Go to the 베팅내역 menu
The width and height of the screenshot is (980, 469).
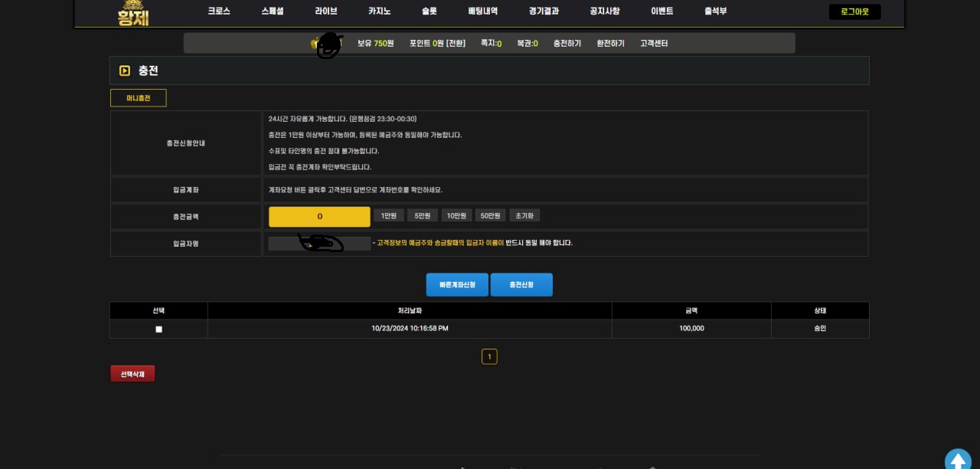click(482, 11)
